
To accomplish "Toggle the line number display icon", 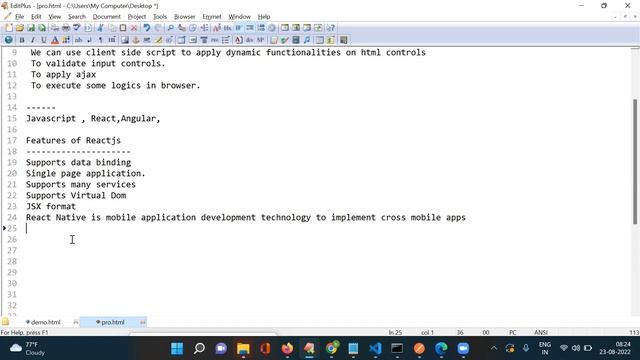I will [x=261, y=28].
